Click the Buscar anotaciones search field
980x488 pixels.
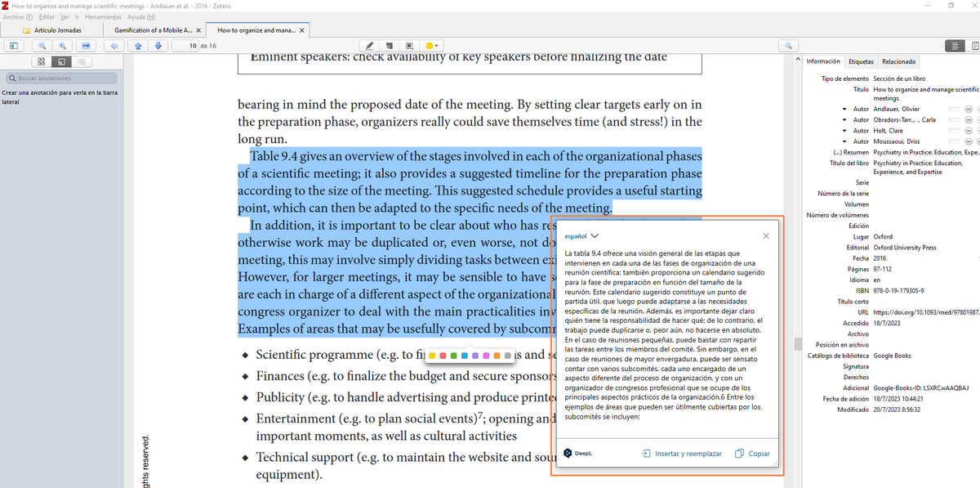(x=60, y=78)
